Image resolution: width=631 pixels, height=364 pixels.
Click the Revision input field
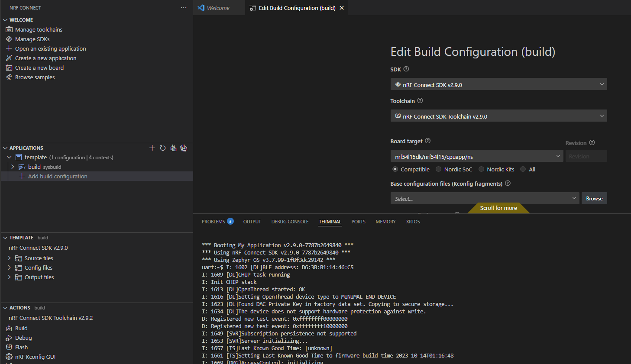pyautogui.click(x=586, y=156)
